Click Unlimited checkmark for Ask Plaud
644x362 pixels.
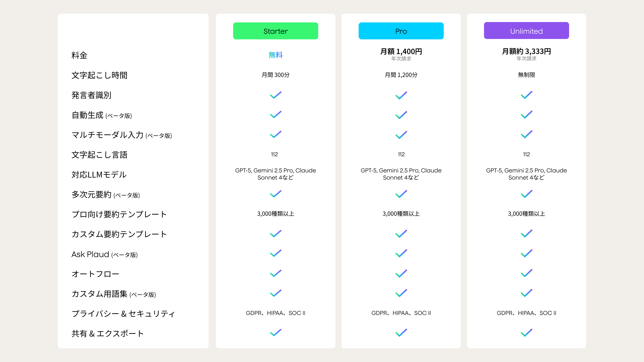pos(526,254)
